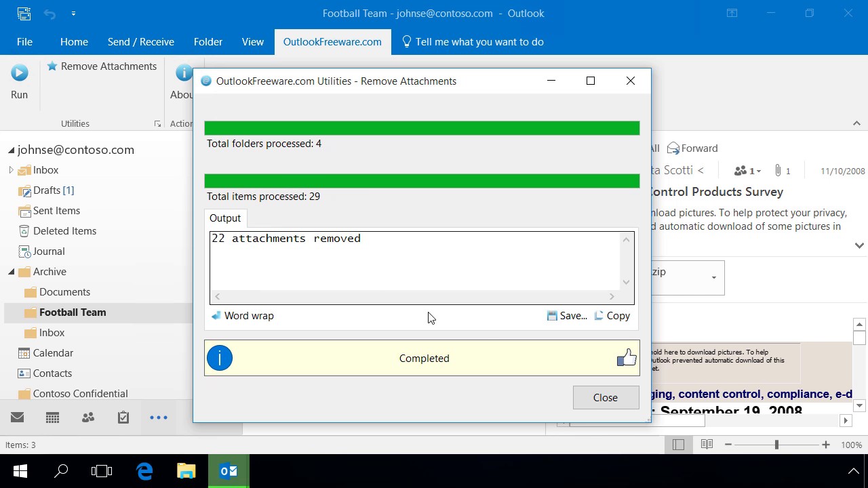
Task: Zoom in with the plus button
Action: pyautogui.click(x=825, y=445)
